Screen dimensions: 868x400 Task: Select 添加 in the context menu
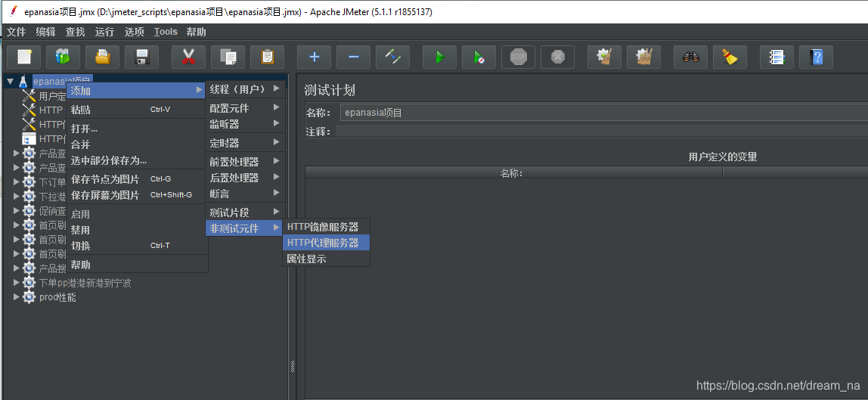(136, 90)
